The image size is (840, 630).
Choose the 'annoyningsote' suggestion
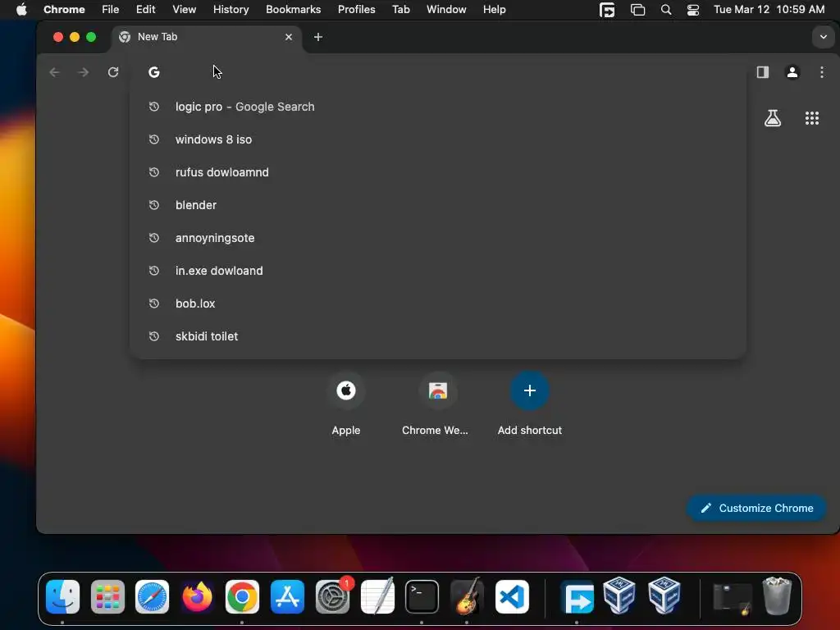pos(438,238)
